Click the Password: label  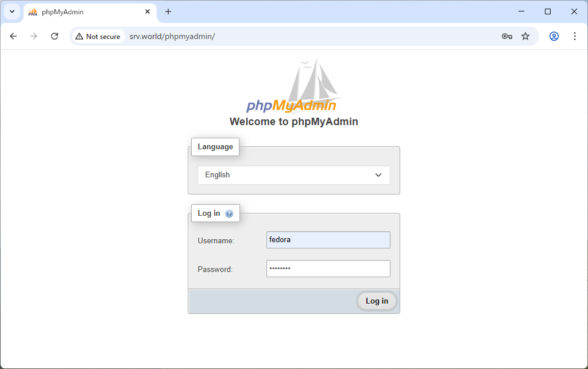pos(215,269)
